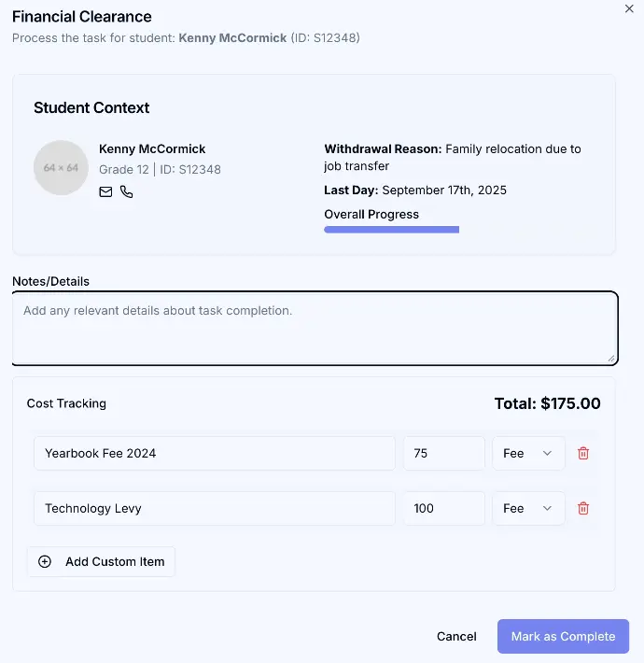Cancel the financial clearance task
The height and width of the screenshot is (663, 644).
pyautogui.click(x=456, y=636)
